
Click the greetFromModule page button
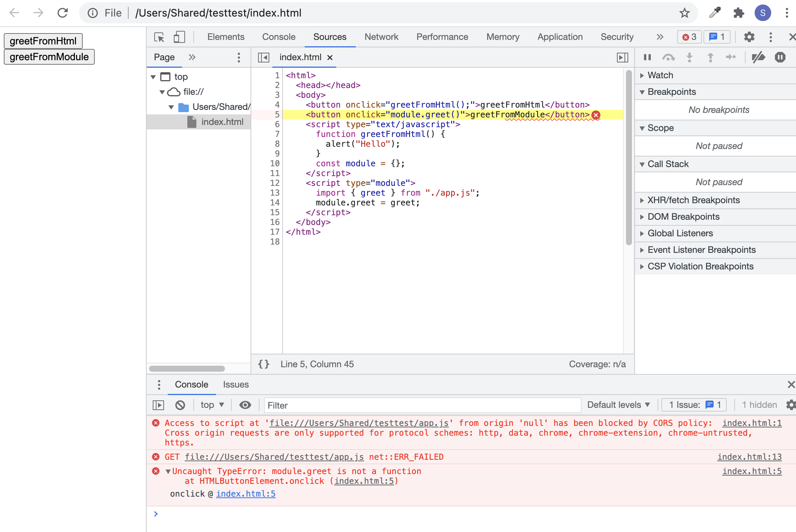pyautogui.click(x=49, y=57)
